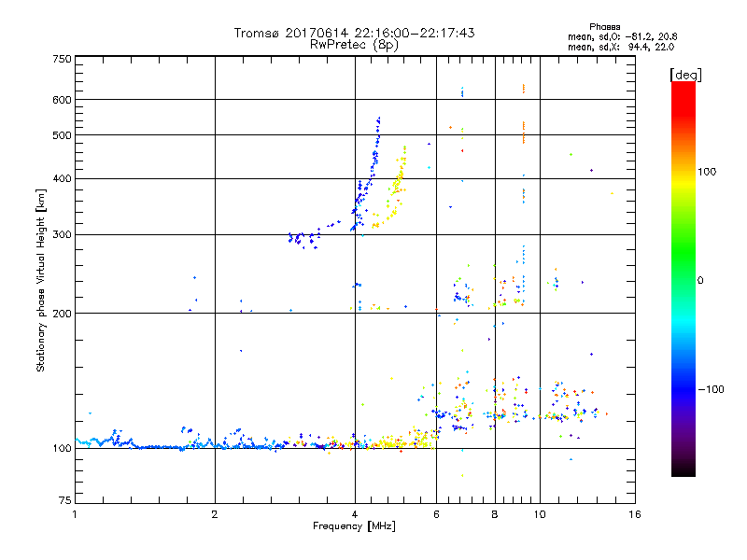Click the y-axis tick label '500'
747x560 pixels.
[x=62, y=135]
